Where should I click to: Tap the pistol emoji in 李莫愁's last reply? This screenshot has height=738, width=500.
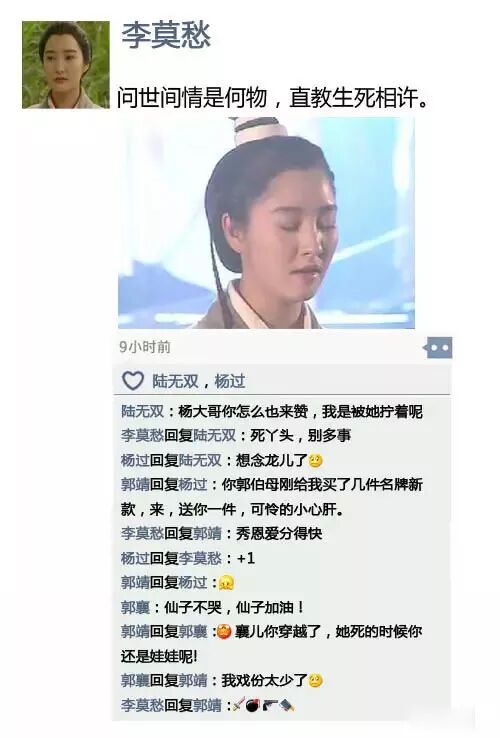pos(270,705)
